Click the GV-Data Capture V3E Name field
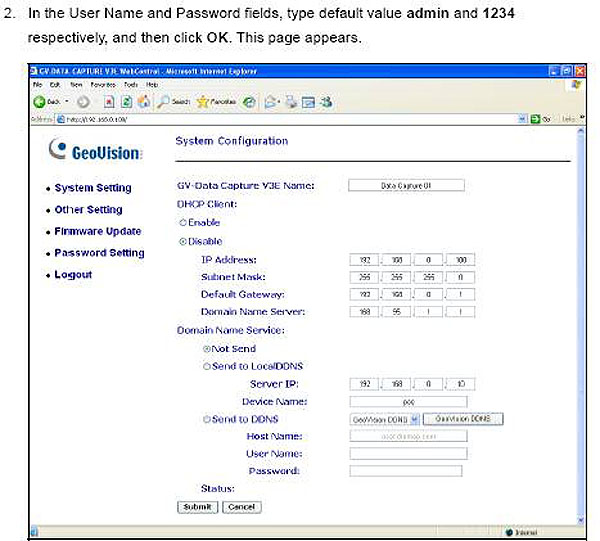Viewport: 600px width, 541px height. (406, 186)
